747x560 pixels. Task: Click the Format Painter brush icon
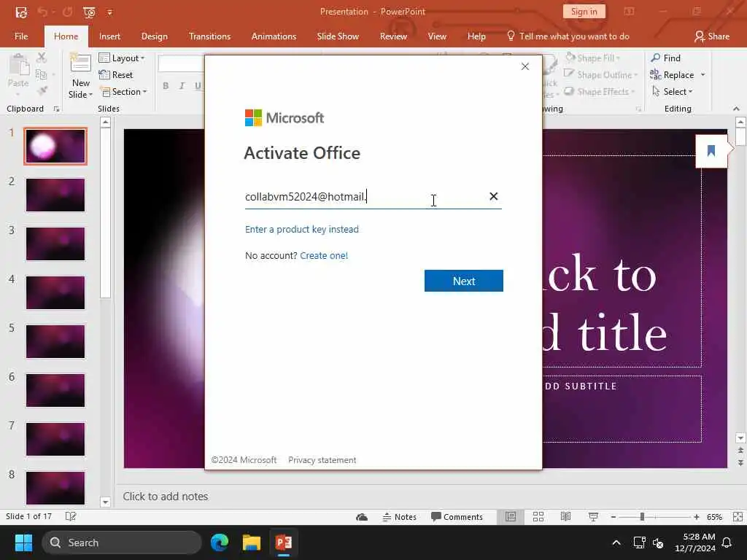pos(42,90)
